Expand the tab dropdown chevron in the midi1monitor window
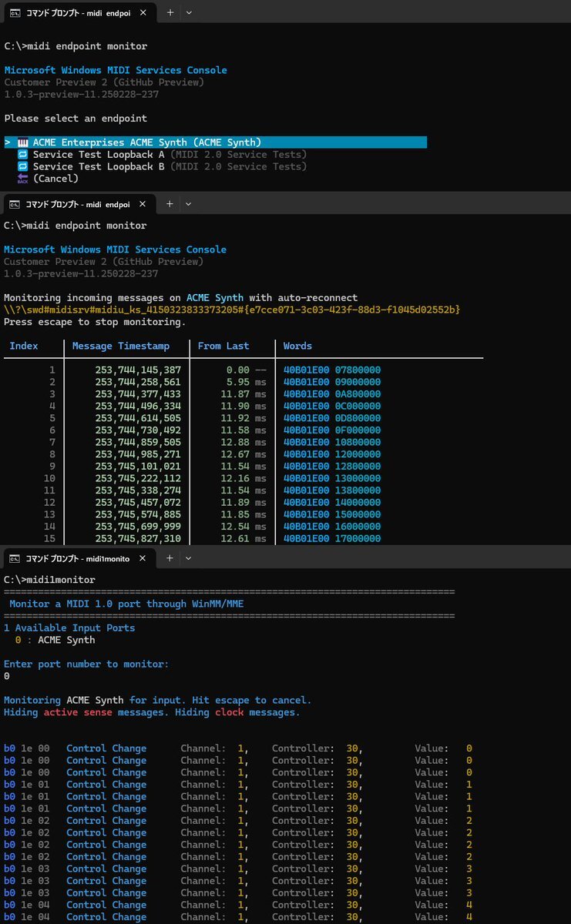 (190, 558)
